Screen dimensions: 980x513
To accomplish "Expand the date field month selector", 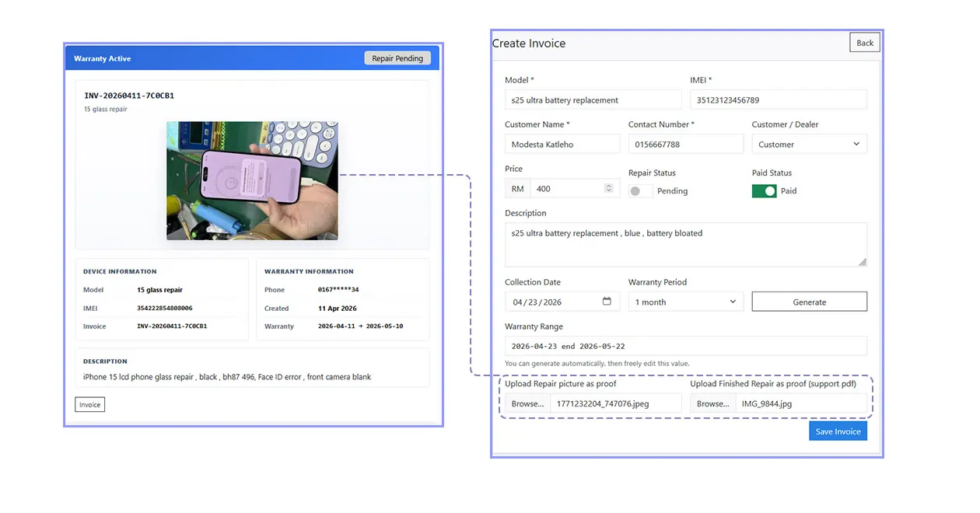I will 515,301.
